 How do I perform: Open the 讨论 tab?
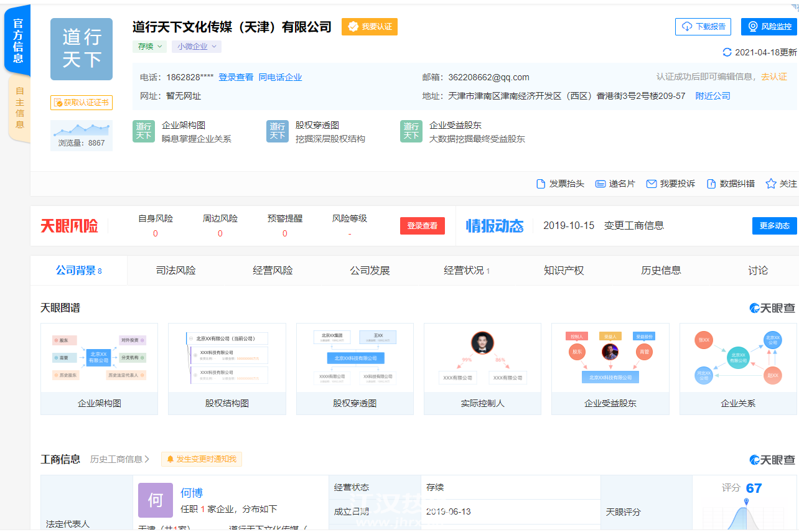[x=758, y=271]
